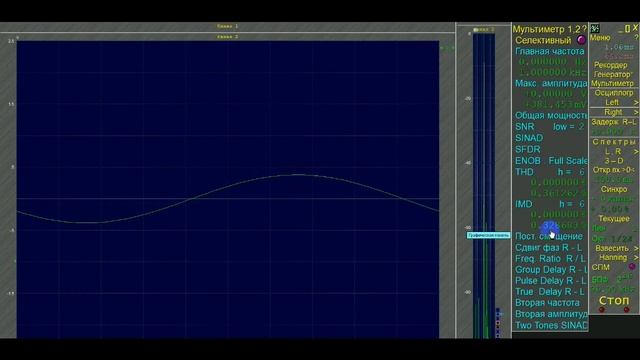The image size is (640, 360).
Task: Expand the Взвесить arrow
Action: tap(636, 248)
